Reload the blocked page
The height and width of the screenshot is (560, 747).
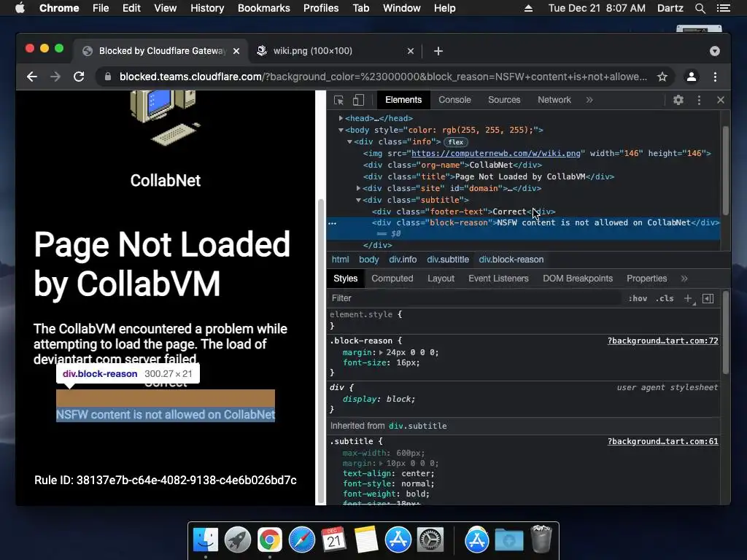click(79, 77)
